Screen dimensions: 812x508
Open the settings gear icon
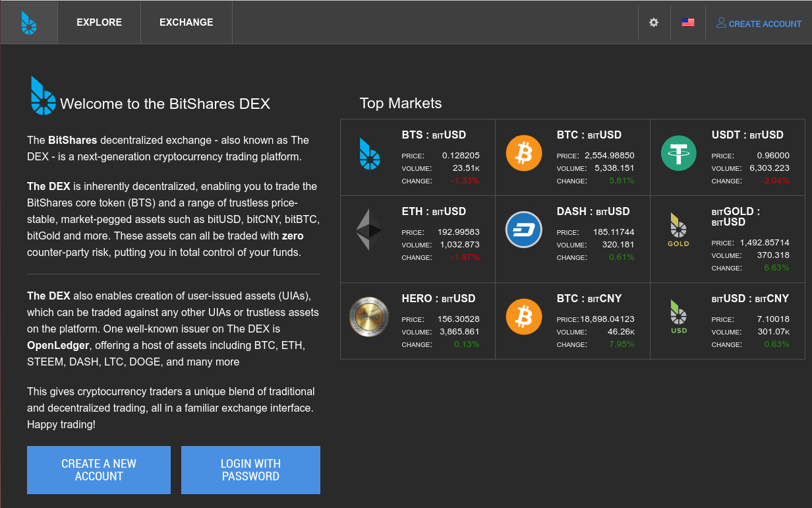click(x=654, y=22)
